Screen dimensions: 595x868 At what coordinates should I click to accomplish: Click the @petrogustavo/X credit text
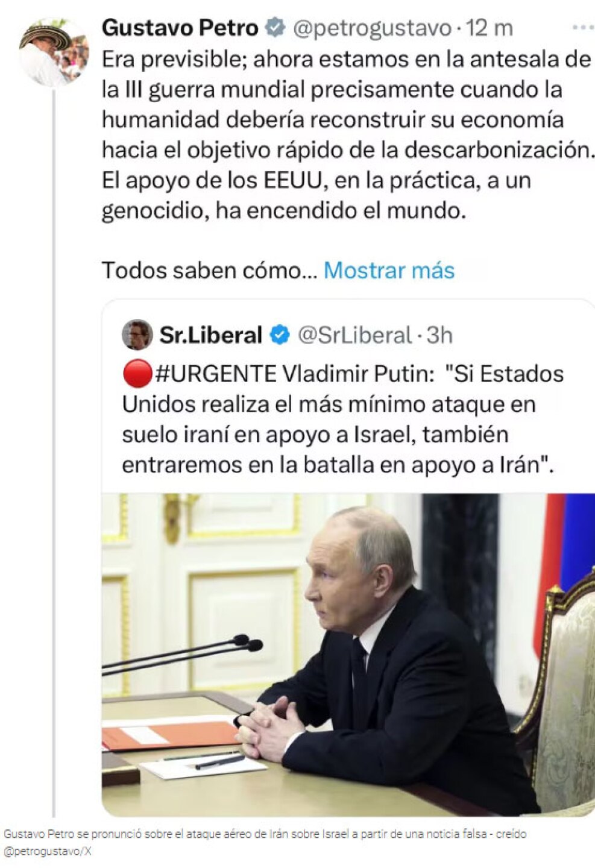(47, 852)
